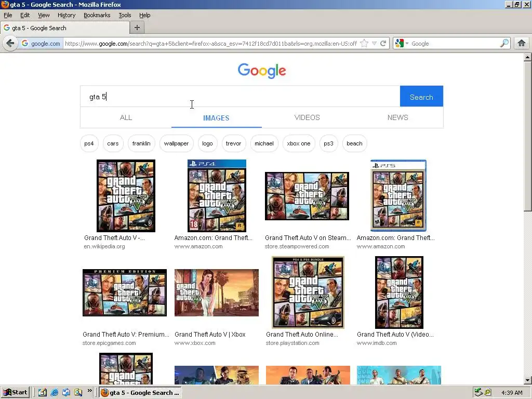The image size is (532, 399).
Task: Filter results with the ps4 chip
Action: tap(89, 143)
